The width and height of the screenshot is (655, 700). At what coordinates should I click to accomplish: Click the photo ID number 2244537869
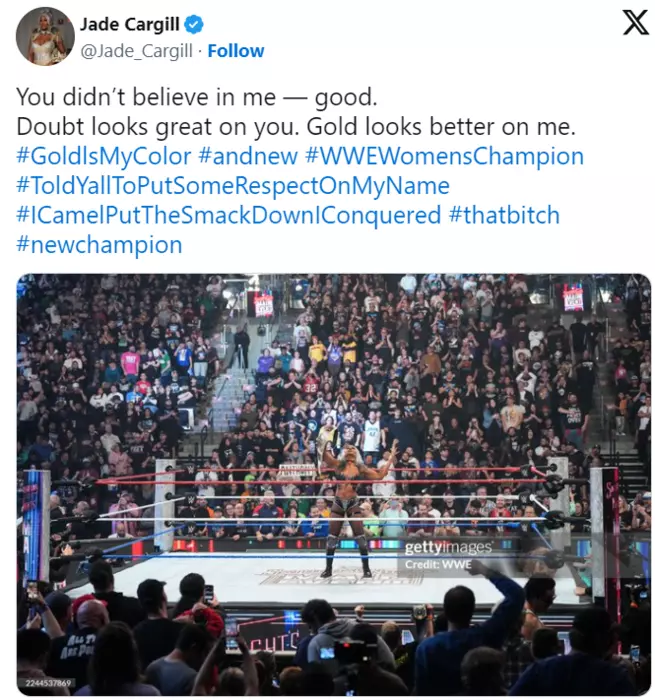click(48, 683)
